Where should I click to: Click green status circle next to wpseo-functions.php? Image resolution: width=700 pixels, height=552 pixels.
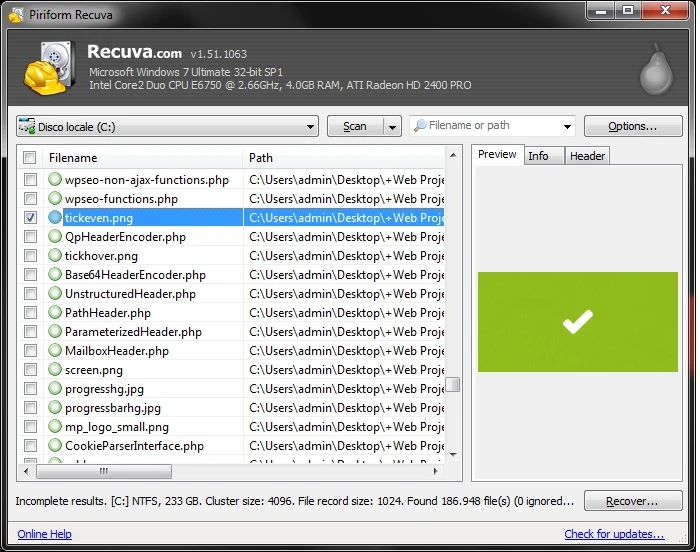click(x=56, y=199)
